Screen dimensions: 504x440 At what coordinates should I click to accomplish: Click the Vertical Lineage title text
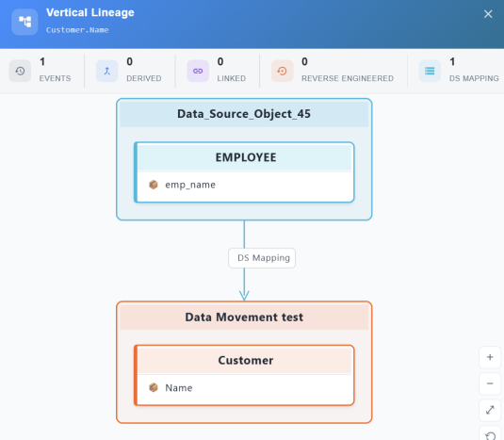pos(90,12)
